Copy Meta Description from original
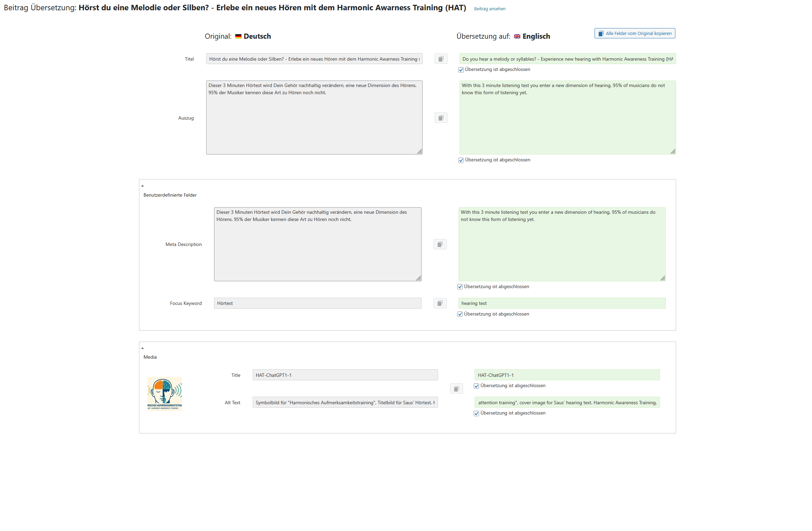Image resolution: width=812 pixels, height=531 pixels. tap(440, 244)
